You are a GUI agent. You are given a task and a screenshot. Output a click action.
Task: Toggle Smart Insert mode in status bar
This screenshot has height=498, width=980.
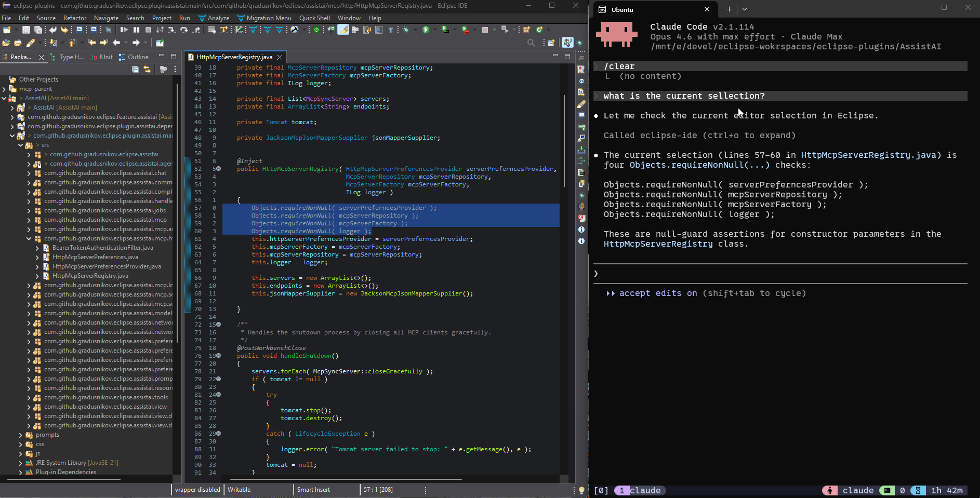pos(313,489)
